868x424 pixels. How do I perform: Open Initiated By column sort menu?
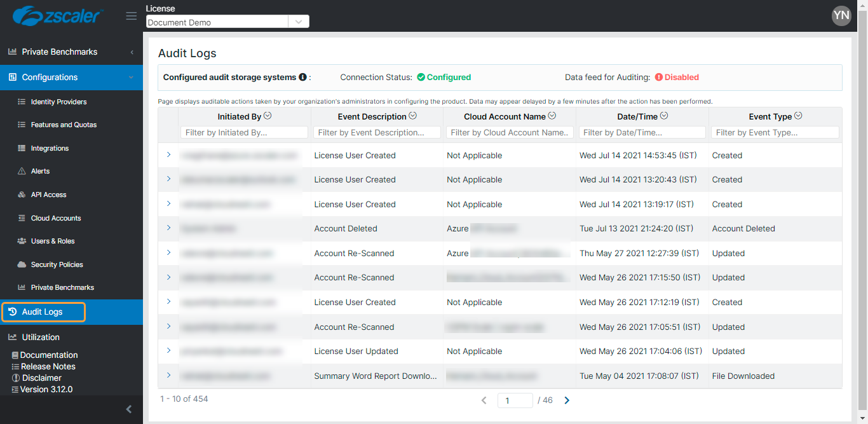268,116
